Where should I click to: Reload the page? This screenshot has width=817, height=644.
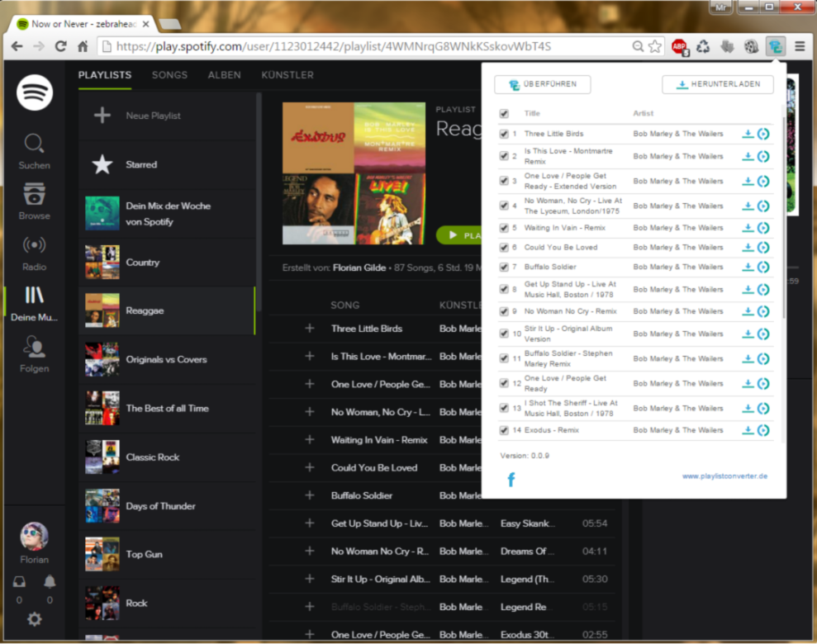[60, 46]
